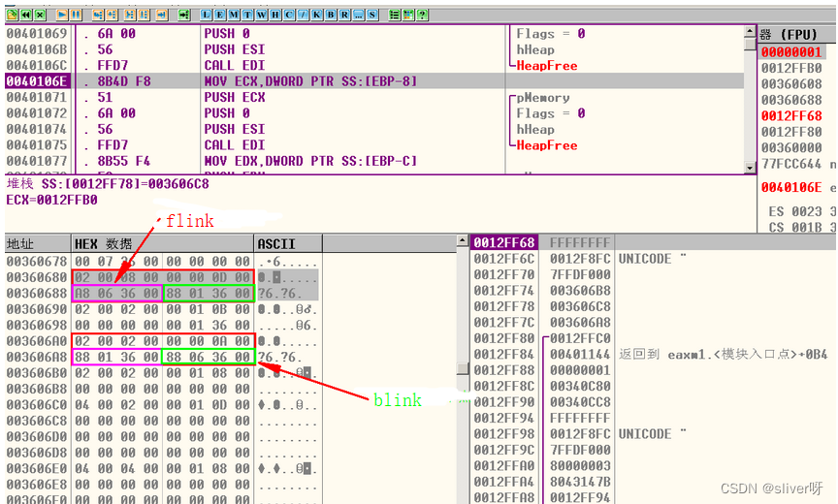Click dump row address 003606C0
This screenshot has height=504, width=838.
(37, 405)
